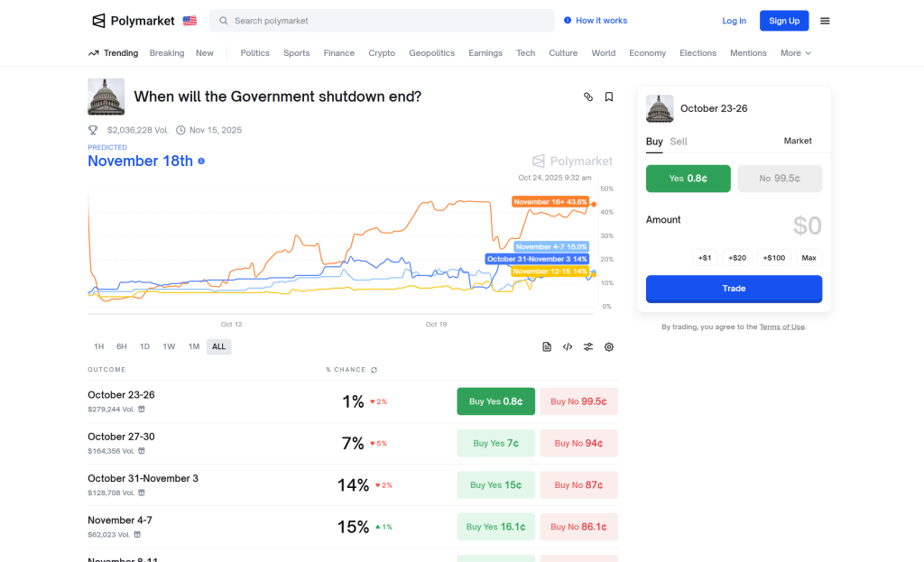Click the refresh icon beside % Chance
The height and width of the screenshot is (562, 924).
tap(374, 370)
